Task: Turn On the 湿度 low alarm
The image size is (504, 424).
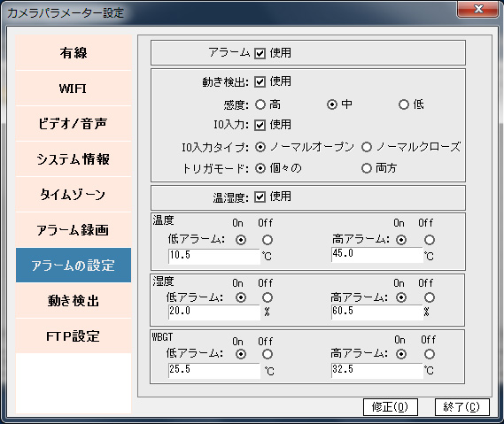Action: click(241, 297)
